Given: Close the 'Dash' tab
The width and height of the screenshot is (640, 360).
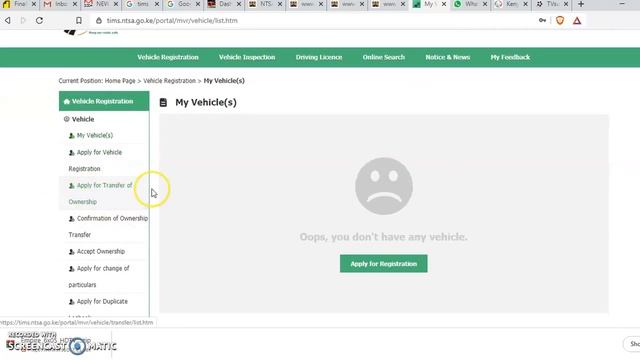Looking at the screenshot, I should tap(239, 4).
